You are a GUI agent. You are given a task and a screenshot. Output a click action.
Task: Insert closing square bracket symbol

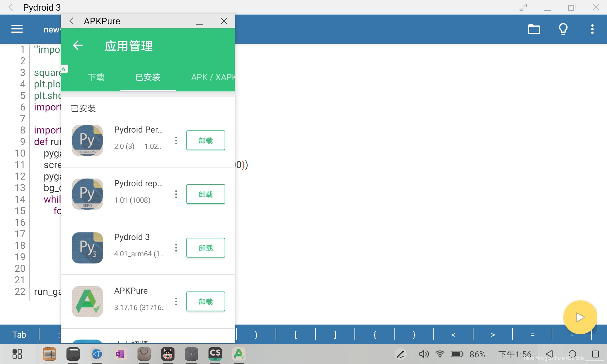point(335,335)
